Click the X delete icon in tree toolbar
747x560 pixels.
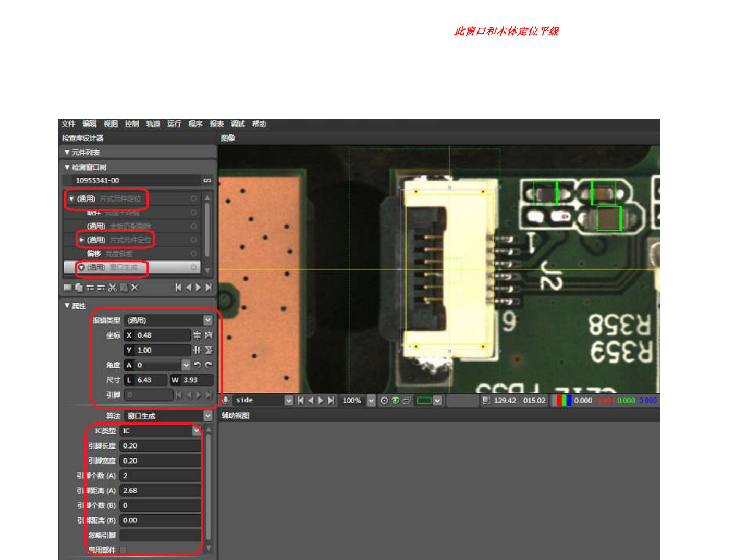[135, 288]
